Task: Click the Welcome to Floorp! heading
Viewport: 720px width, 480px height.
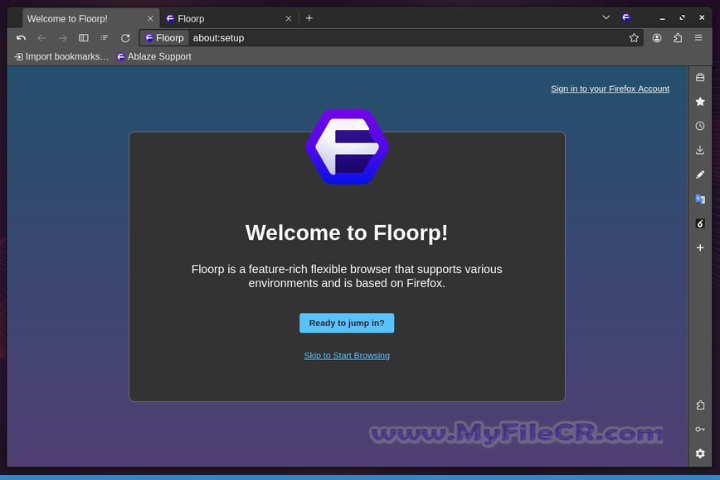Action: click(x=347, y=233)
